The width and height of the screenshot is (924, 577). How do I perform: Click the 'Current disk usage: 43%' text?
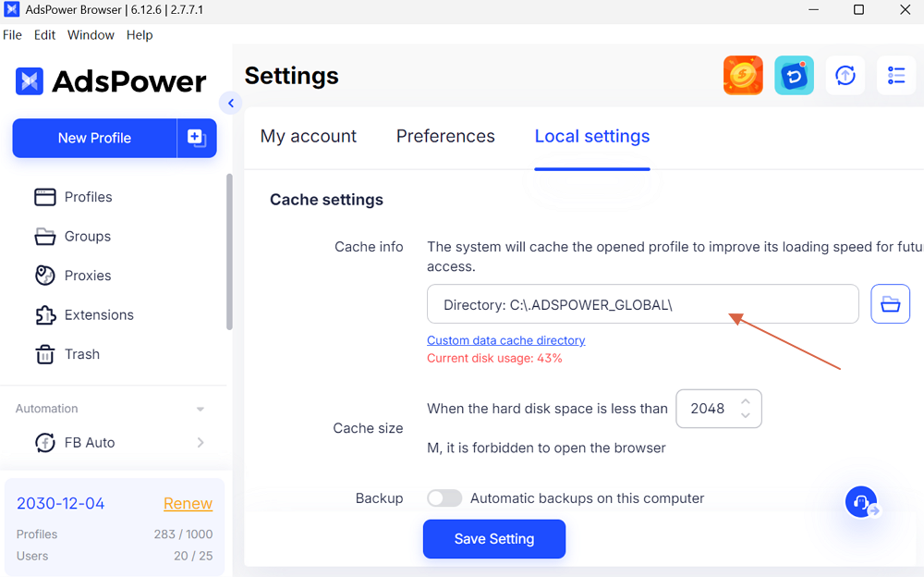pyautogui.click(x=494, y=358)
